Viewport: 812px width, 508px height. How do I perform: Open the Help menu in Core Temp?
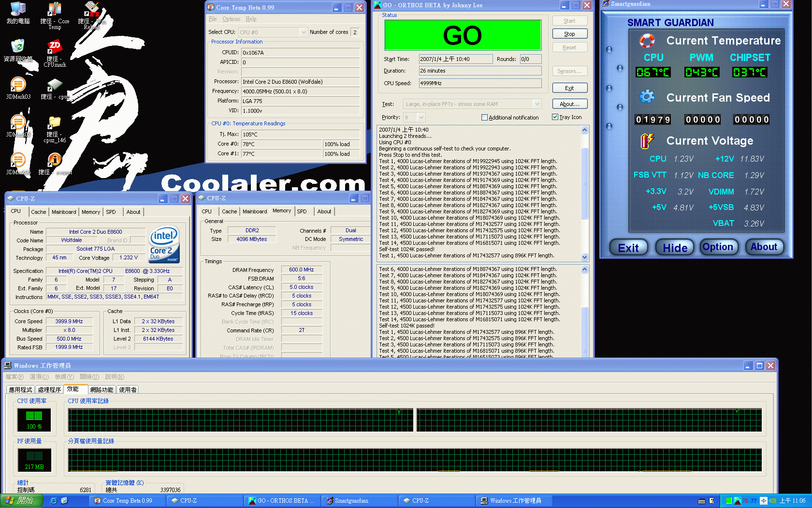251,19
